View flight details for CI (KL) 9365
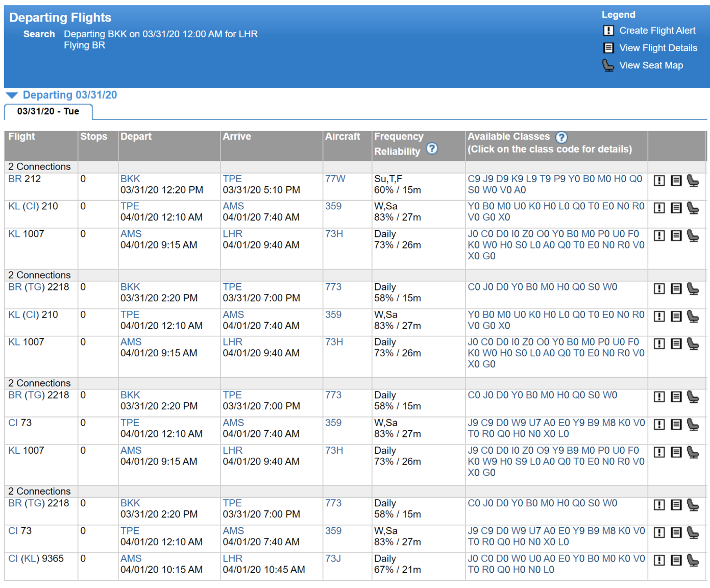 [x=676, y=560]
